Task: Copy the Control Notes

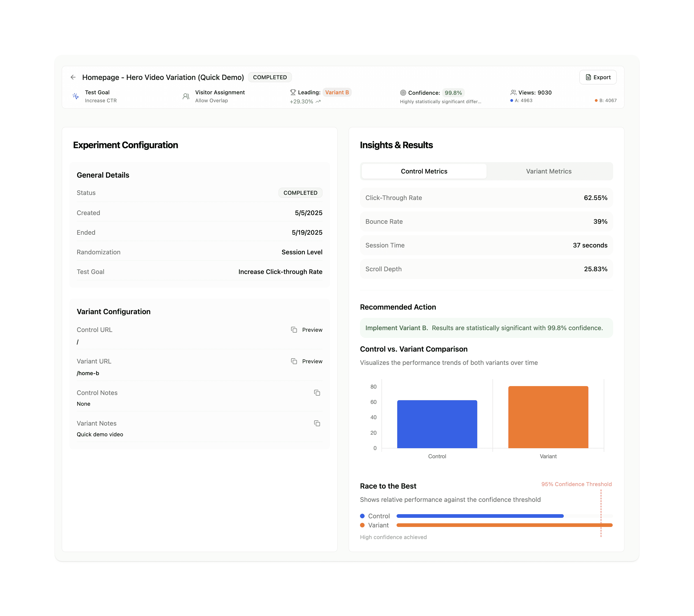Action: click(x=317, y=393)
